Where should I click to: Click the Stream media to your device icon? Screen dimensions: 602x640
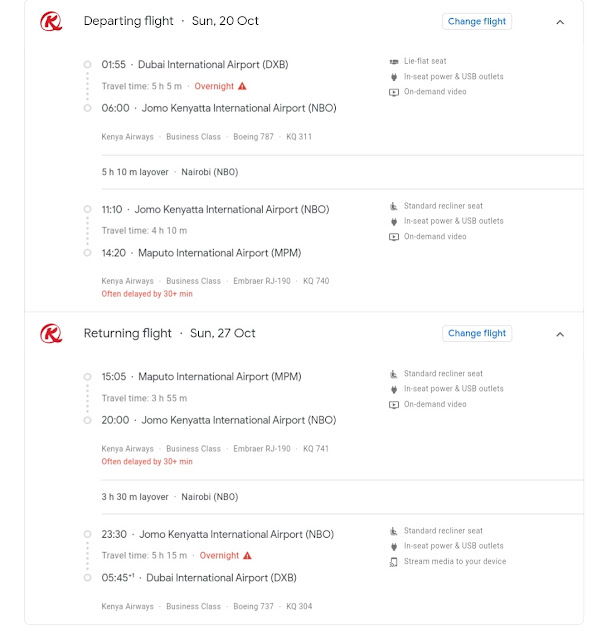pos(393,562)
